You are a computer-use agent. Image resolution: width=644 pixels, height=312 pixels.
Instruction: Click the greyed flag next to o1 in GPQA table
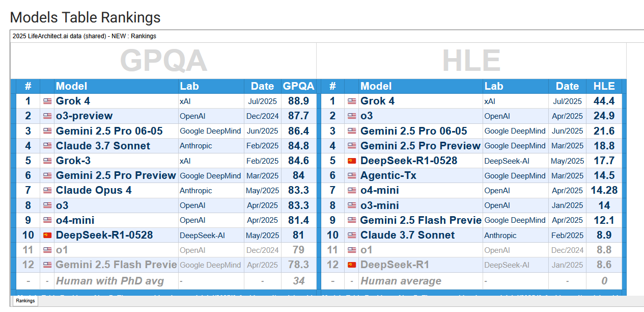tap(47, 250)
